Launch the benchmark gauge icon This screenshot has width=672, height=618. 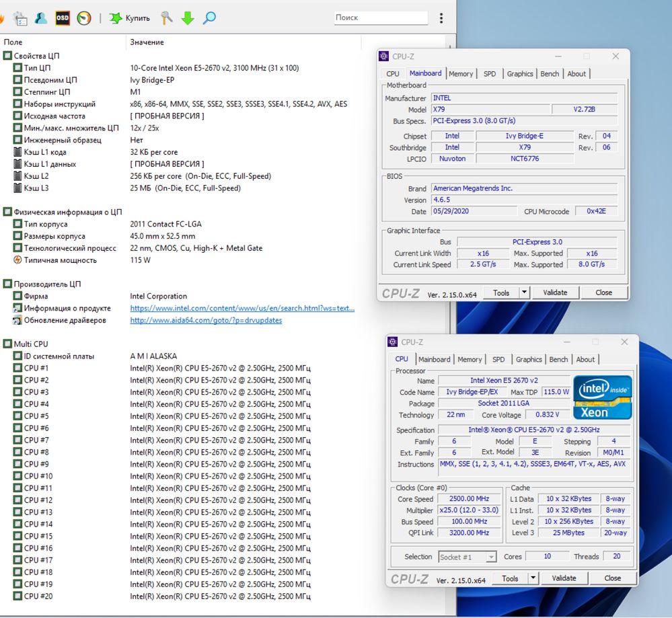click(x=84, y=18)
